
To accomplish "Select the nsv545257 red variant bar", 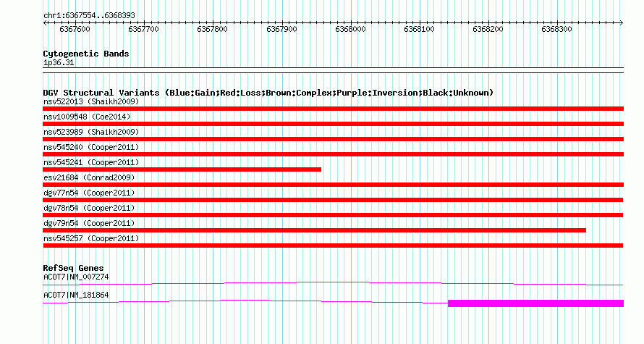I will [x=333, y=246].
